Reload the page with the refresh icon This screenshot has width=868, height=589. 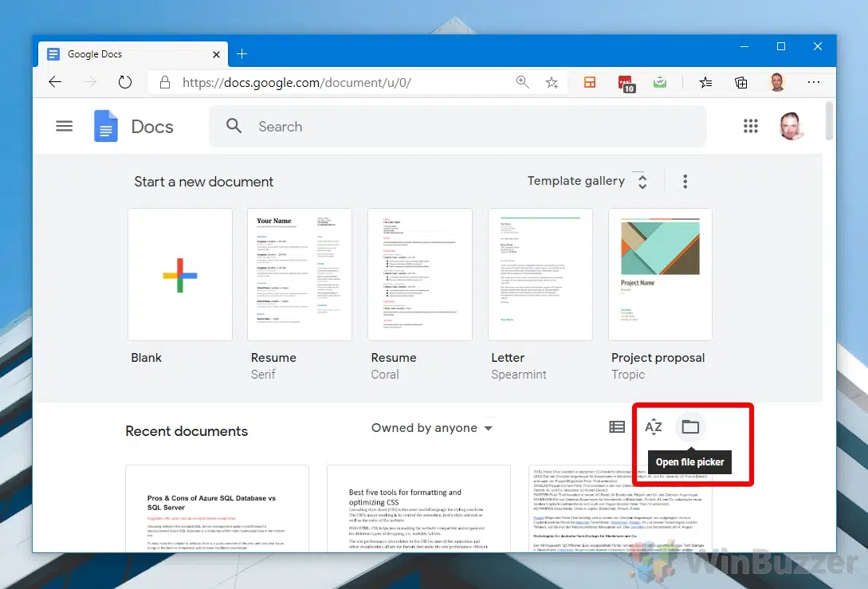pos(125,82)
